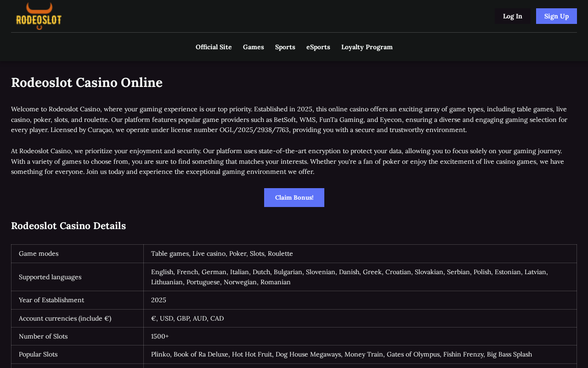588x368 pixels.
Task: Go to the Games menu item
Action: pos(254,47)
